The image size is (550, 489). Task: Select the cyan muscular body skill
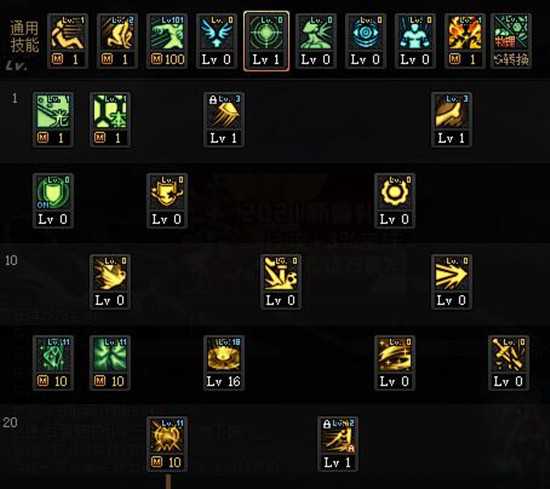pyautogui.click(x=415, y=41)
